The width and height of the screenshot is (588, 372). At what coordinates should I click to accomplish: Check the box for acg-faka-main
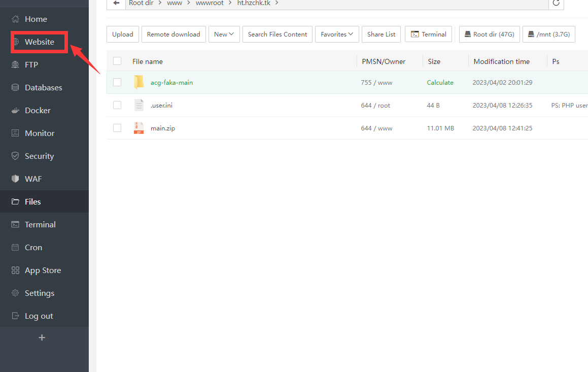[117, 82]
